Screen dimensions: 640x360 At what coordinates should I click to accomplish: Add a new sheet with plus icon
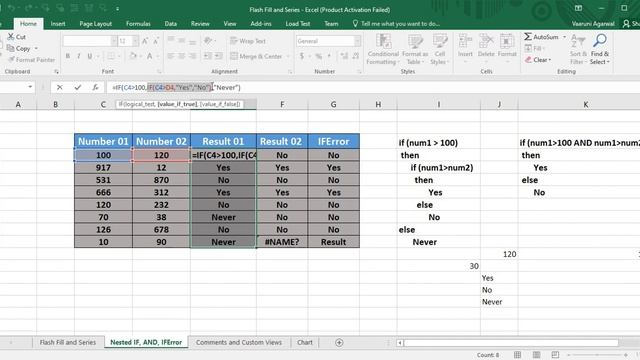339,342
